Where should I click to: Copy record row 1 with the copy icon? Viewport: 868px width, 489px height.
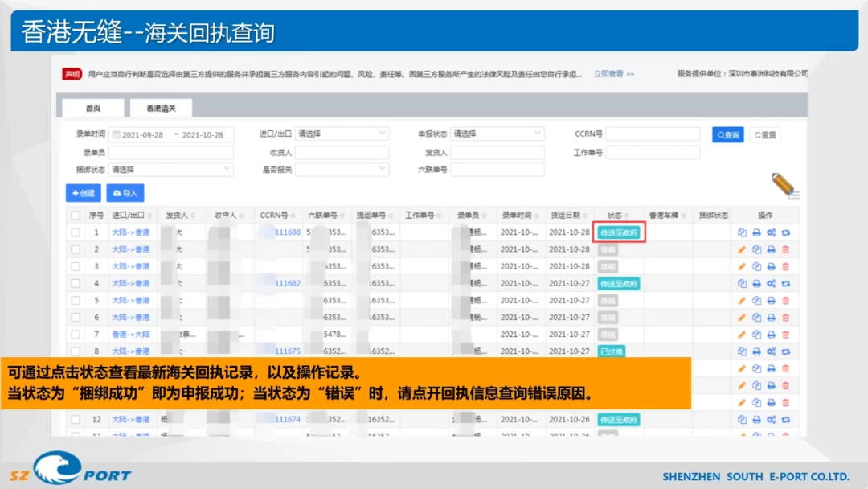click(742, 232)
